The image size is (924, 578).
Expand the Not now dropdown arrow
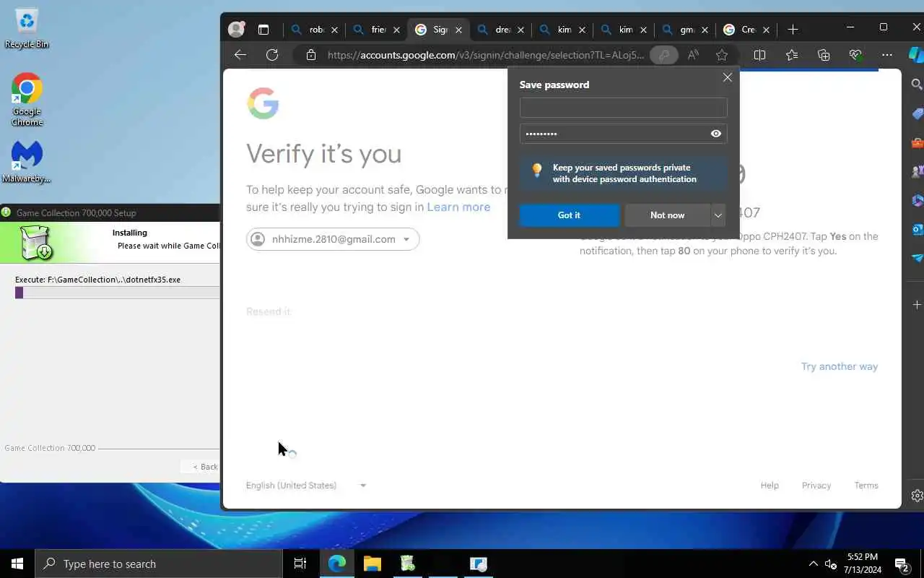718,215
